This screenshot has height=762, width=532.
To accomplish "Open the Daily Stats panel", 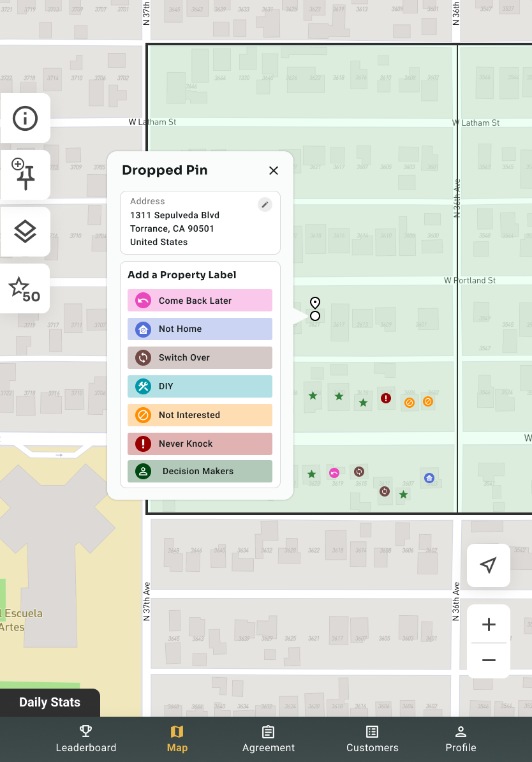I will [50, 702].
